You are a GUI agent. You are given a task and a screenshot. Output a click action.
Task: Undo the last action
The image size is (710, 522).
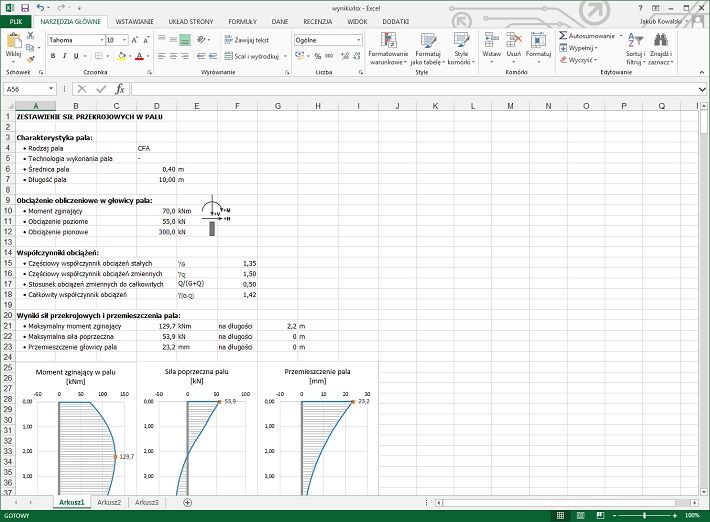(40, 8)
